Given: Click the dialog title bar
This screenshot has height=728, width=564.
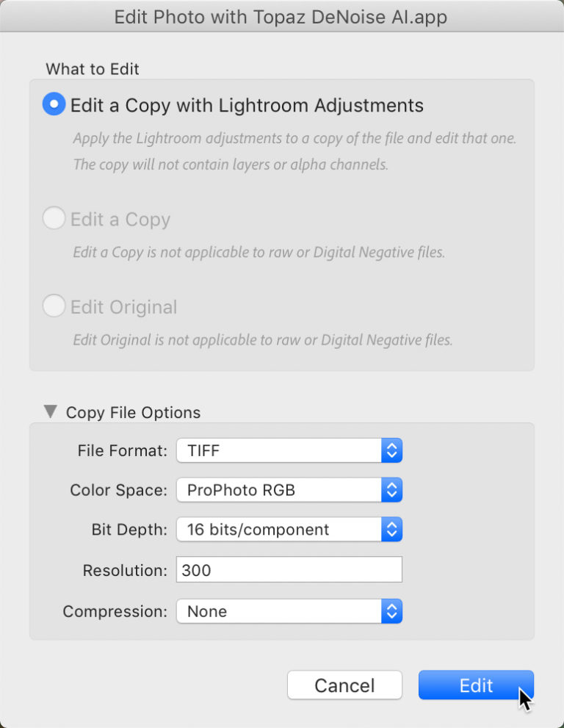Looking at the screenshot, I should click(282, 16).
